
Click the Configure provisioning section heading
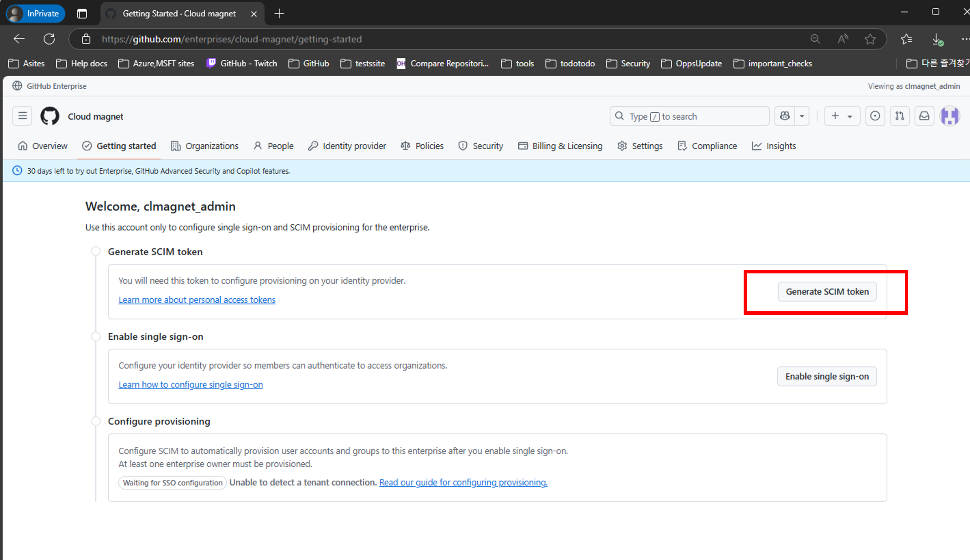pos(159,421)
